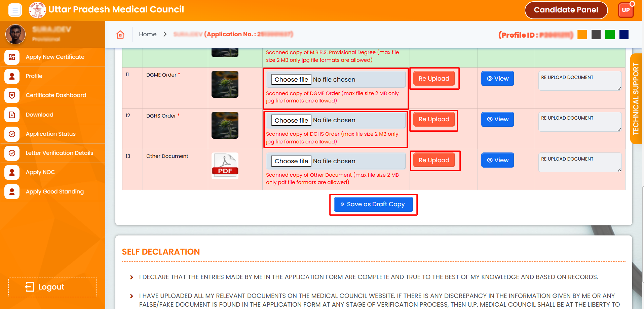The image size is (644, 309).
Task: Click the home icon in breadcrumb
Action: click(x=120, y=35)
